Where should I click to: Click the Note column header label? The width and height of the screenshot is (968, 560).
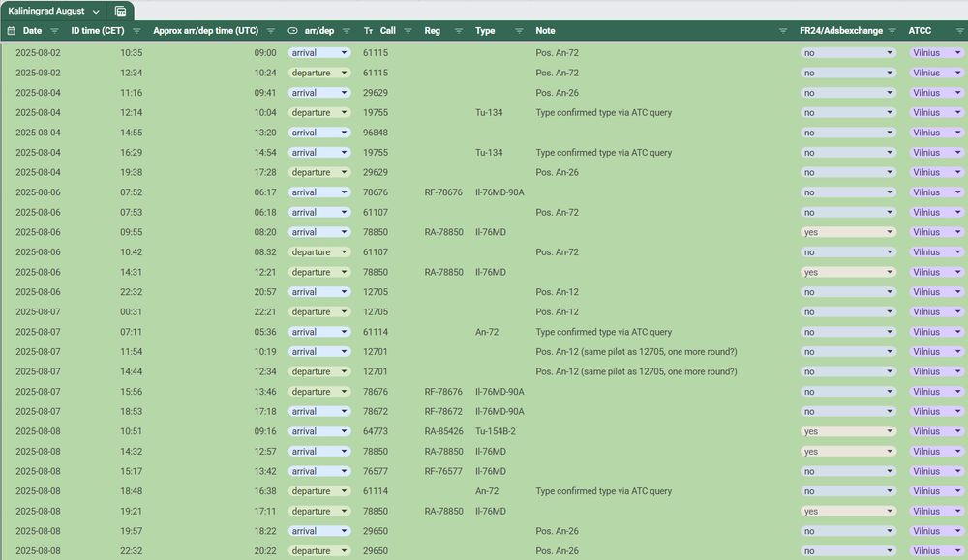545,31
